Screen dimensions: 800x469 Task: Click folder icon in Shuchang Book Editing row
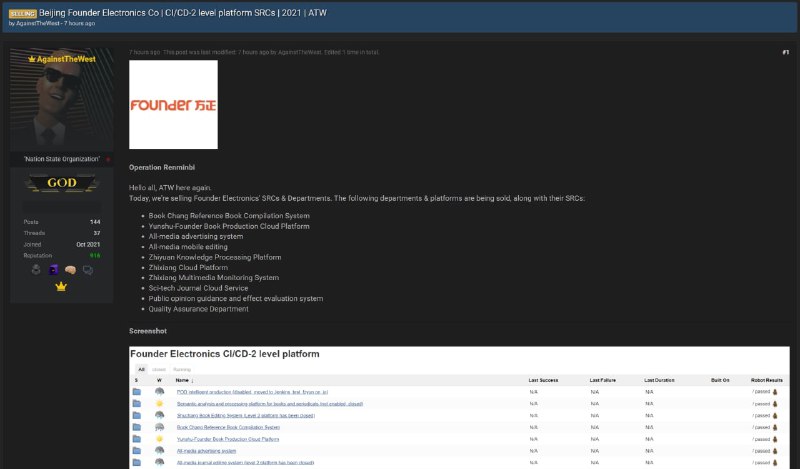(137, 415)
